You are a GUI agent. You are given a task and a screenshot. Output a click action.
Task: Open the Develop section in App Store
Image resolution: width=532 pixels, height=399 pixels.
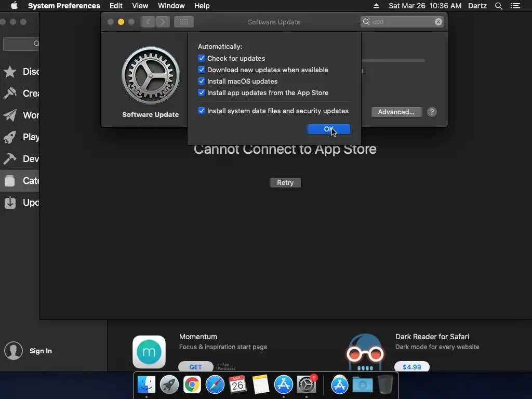pos(20,159)
